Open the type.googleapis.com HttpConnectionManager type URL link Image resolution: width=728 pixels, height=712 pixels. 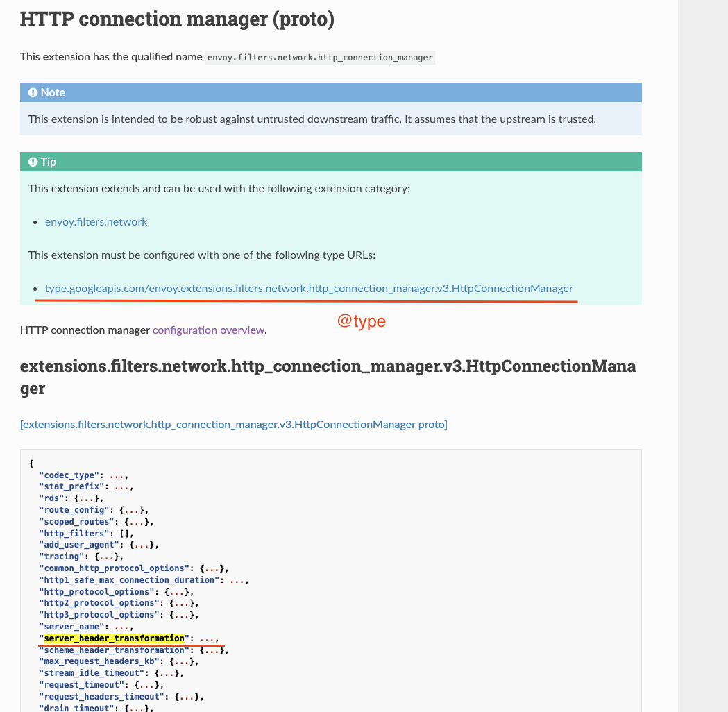[x=309, y=288]
